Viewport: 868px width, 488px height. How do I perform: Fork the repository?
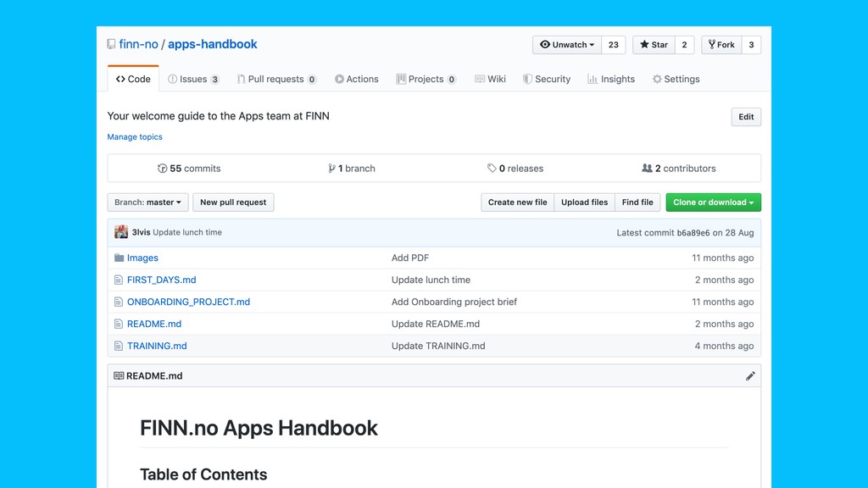[x=721, y=45]
